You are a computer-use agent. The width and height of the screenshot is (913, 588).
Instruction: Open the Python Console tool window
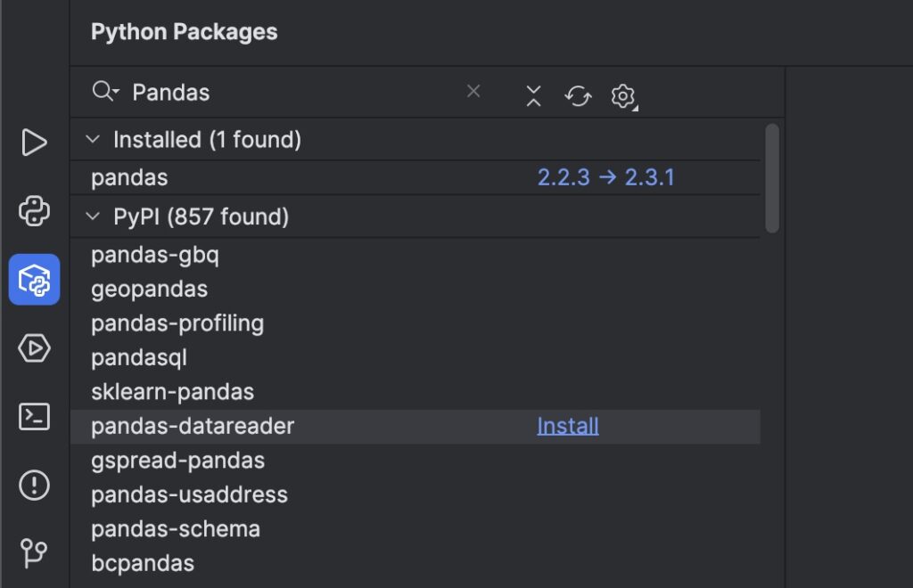(x=34, y=210)
